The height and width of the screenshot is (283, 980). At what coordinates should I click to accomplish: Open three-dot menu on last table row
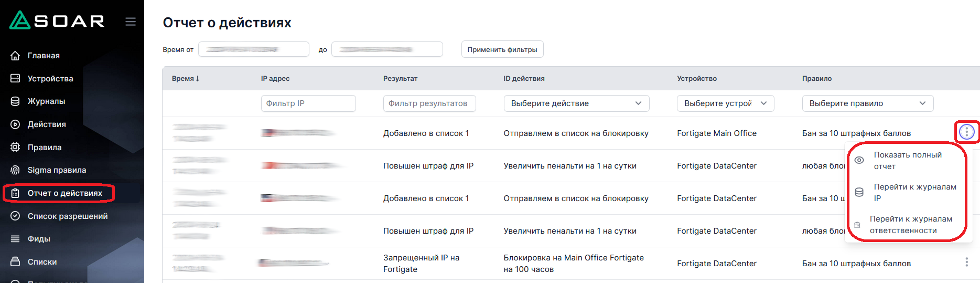click(966, 262)
